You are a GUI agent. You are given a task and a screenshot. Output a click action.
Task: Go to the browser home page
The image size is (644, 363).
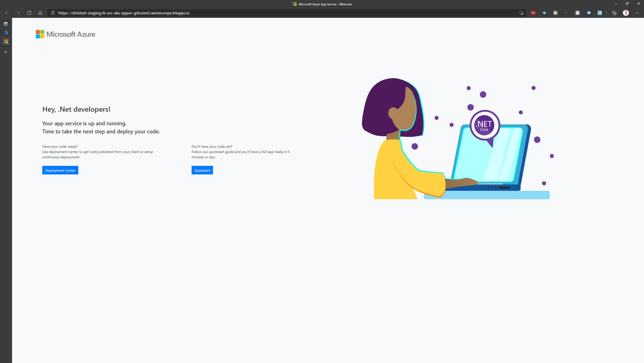(40, 13)
